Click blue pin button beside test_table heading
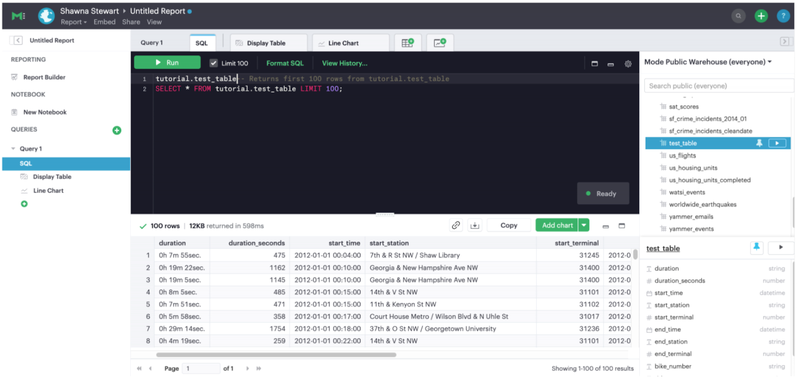Screen dimensions: 800x390 (x=757, y=248)
